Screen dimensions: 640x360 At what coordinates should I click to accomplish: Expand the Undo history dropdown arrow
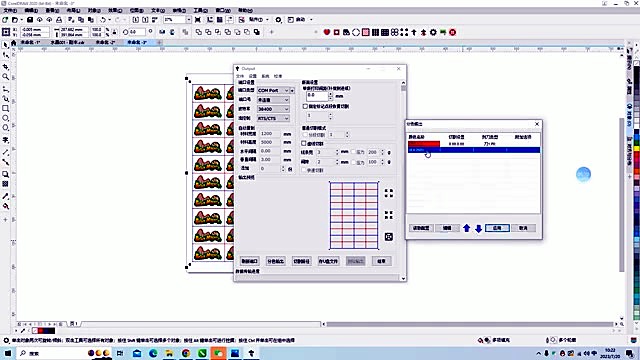tap(109, 20)
